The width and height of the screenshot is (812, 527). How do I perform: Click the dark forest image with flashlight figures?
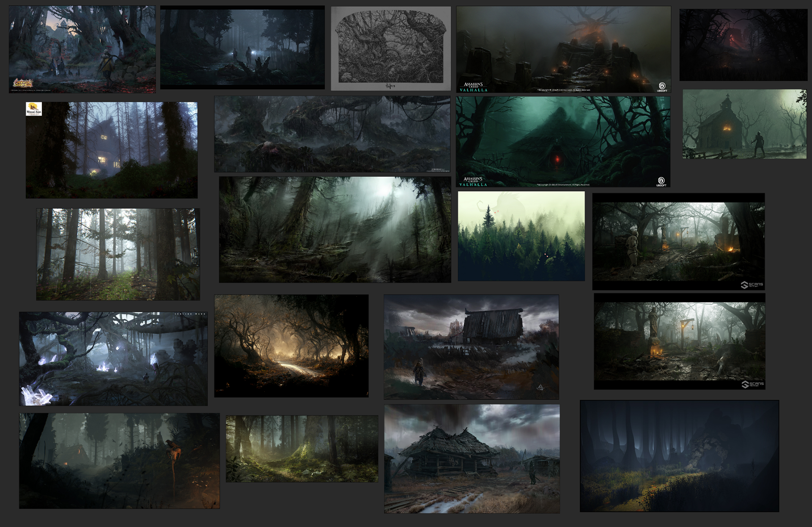(242, 47)
